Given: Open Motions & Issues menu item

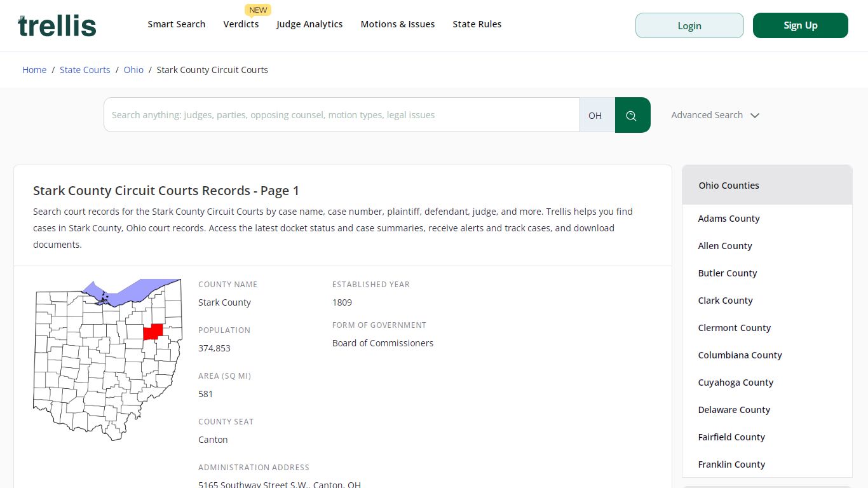Looking at the screenshot, I should click(398, 24).
